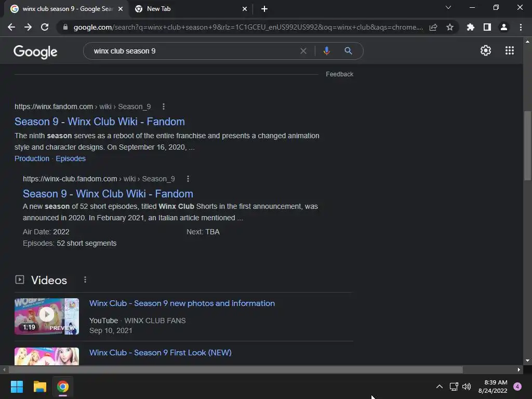Open options for winx.fandom.com result

[x=164, y=107]
